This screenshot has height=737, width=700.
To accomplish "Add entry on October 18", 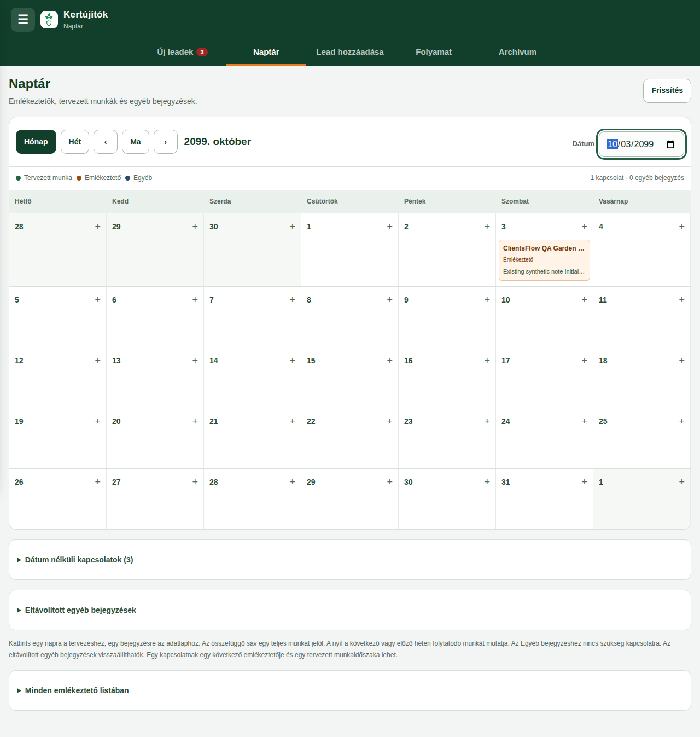I will pos(682,361).
